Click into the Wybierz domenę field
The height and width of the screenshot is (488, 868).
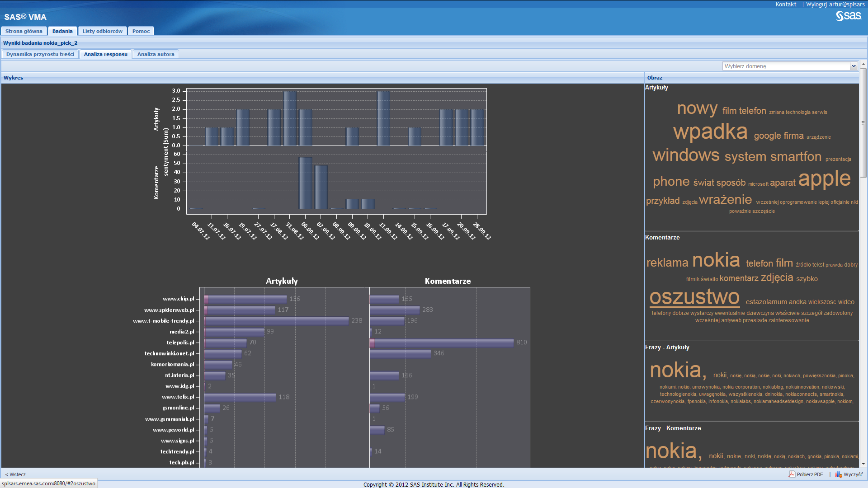coord(786,66)
